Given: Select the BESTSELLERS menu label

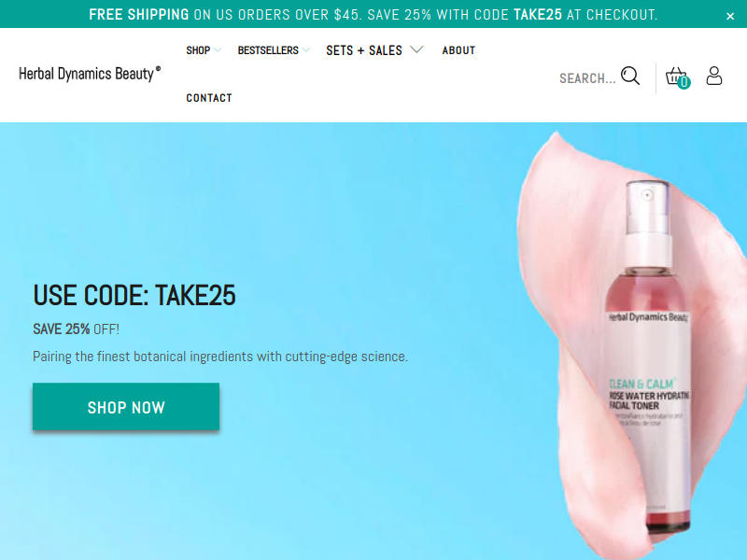Looking at the screenshot, I should pyautogui.click(x=268, y=50).
